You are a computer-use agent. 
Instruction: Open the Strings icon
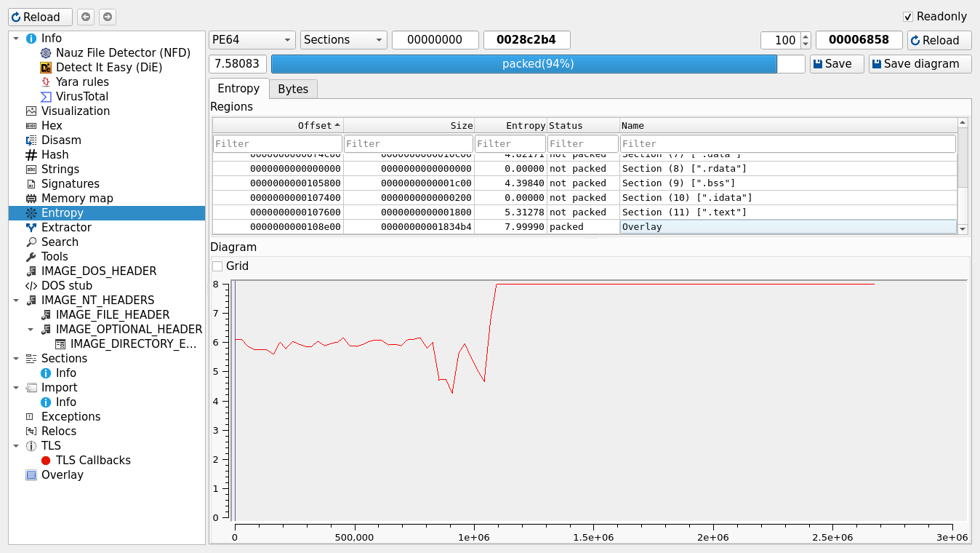click(31, 170)
